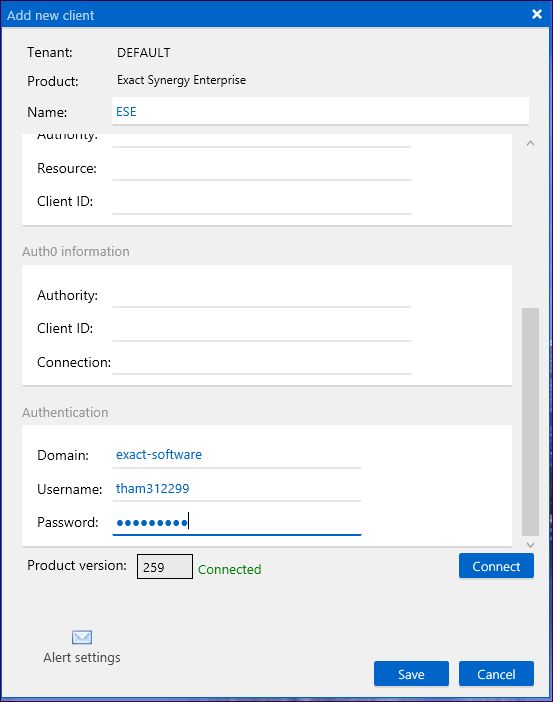Click the scroll up arrow
Image resolution: width=553 pixels, height=702 pixels.
tap(531, 143)
